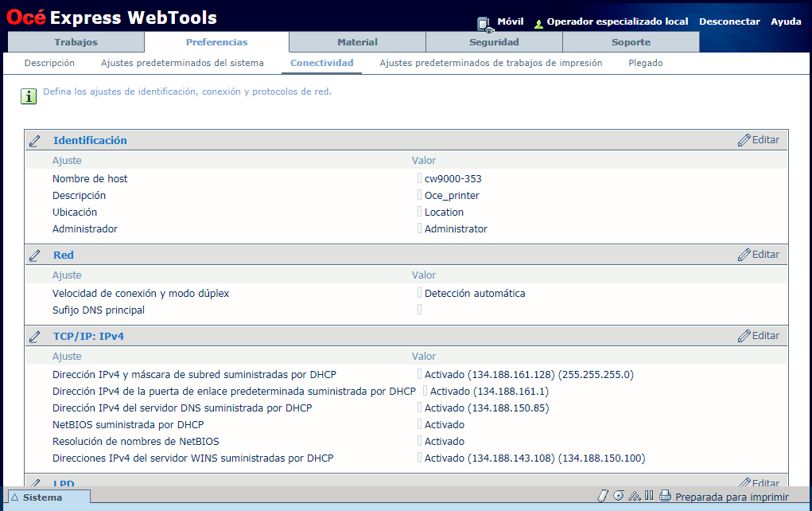
Task: Click Resolución de nombres de NetBIOS setting
Action: pyautogui.click(x=136, y=441)
